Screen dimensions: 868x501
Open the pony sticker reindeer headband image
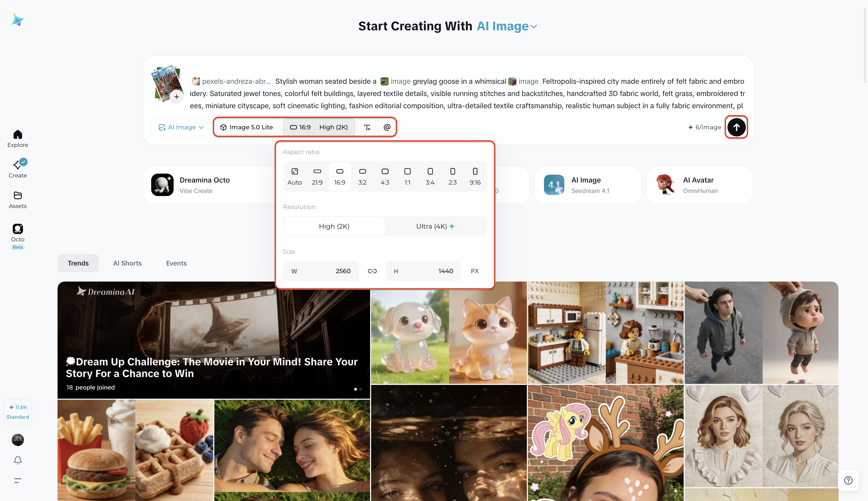point(606,443)
